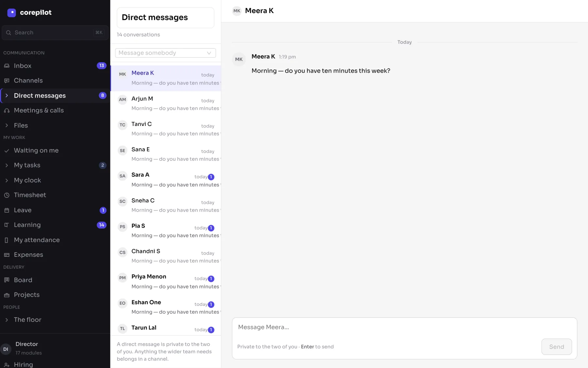The image size is (588, 368).
Task: Click the Direct messages heading box
Action: click(x=165, y=18)
